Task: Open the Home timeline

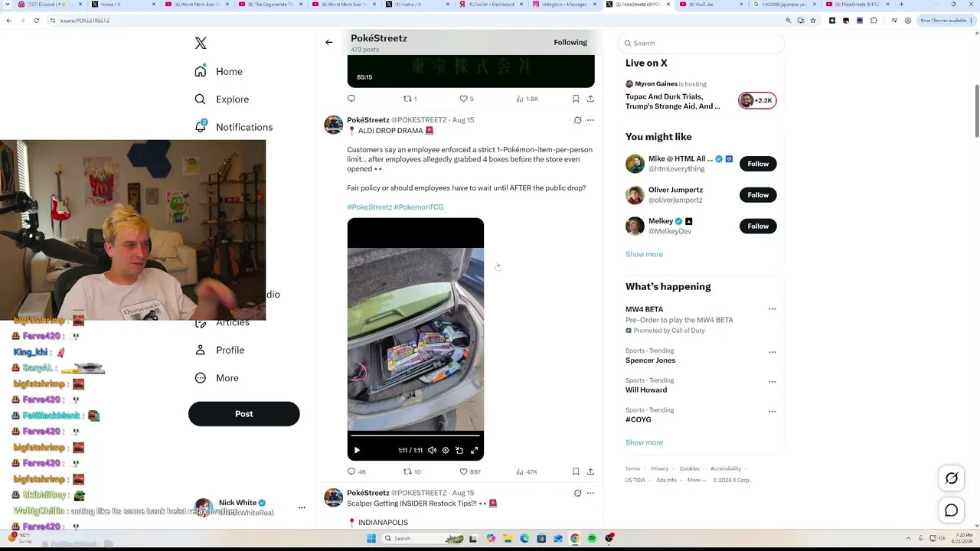Action: [218, 71]
